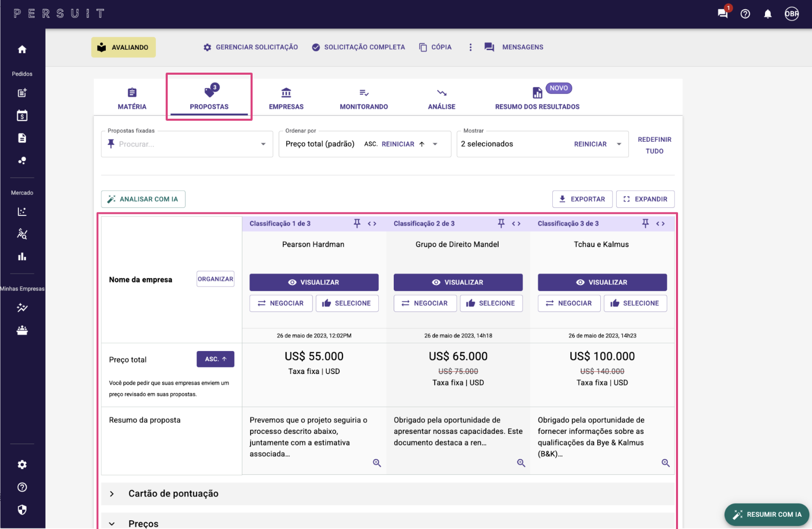Switch to the Monitorando tab
812x529 pixels.
tap(364, 99)
